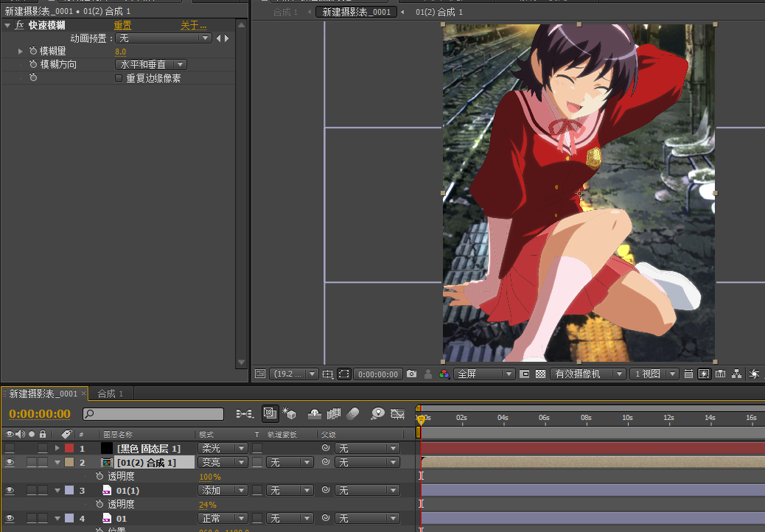Select the 01(2) 合成 1 viewer breadcrumb tab
This screenshot has height=532, width=765.
coord(439,13)
